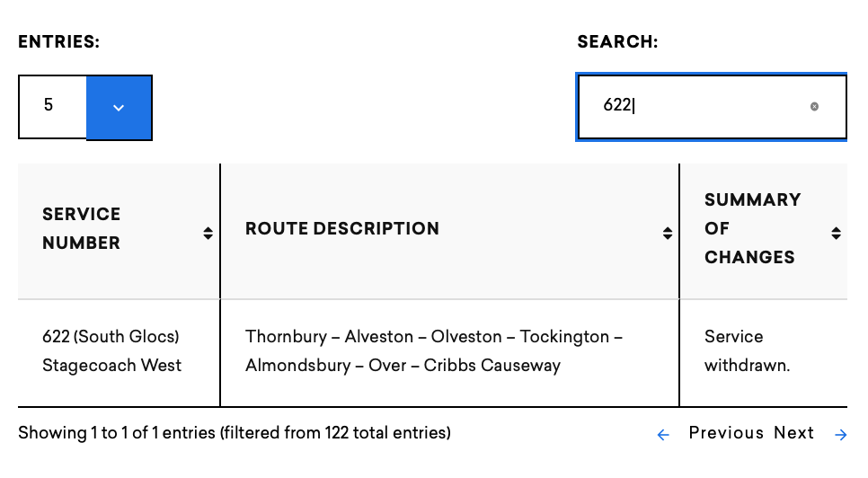This screenshot has height=478, width=868.
Task: Click the right arrow icon after Next
Action: [841, 435]
